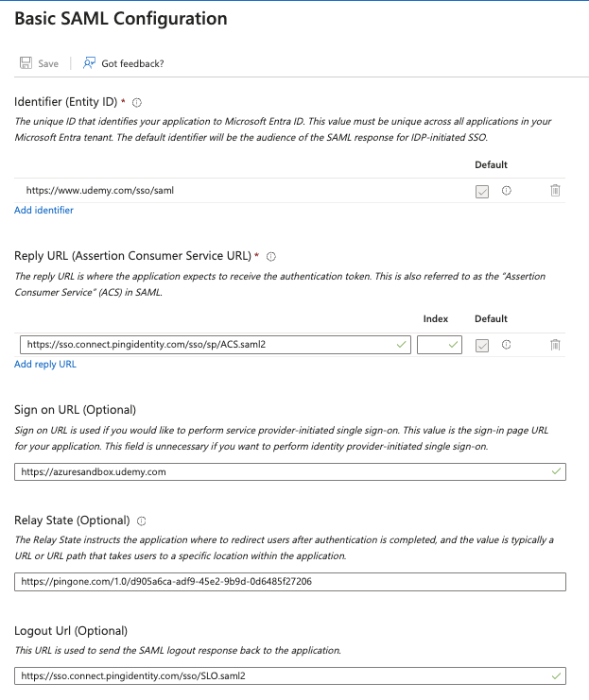
Task: Toggle Default checkbox for udemy identifier
Action: click(482, 191)
